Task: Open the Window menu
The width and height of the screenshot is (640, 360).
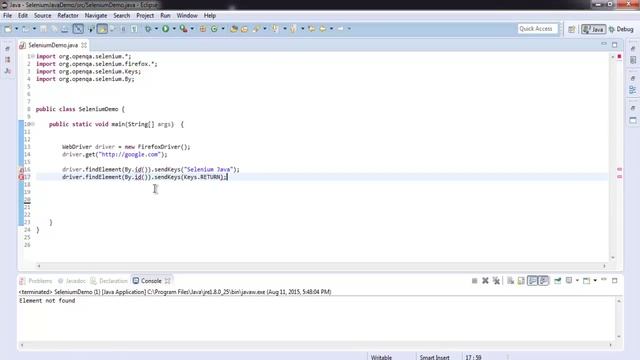Action: point(187,16)
